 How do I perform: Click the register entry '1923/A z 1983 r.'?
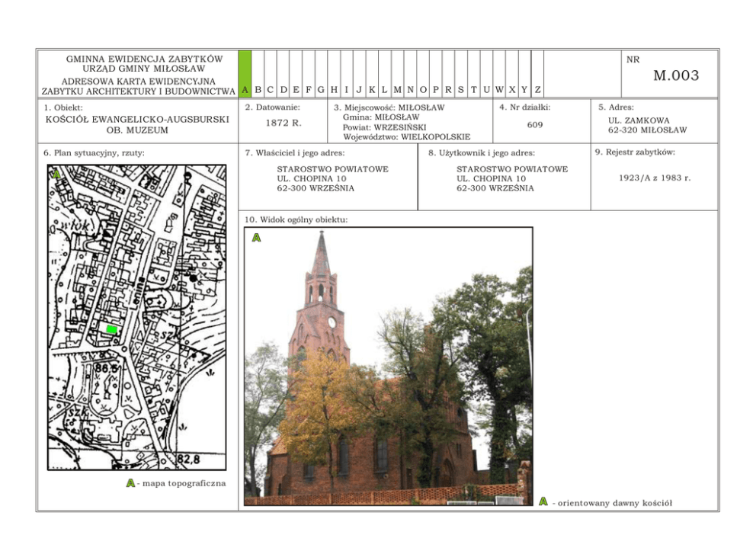point(655,178)
